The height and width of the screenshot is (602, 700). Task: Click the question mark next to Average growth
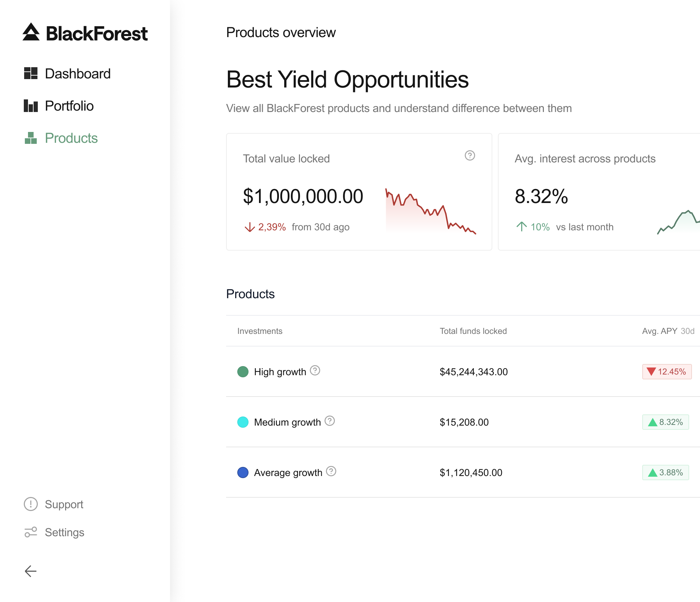pos(330,472)
